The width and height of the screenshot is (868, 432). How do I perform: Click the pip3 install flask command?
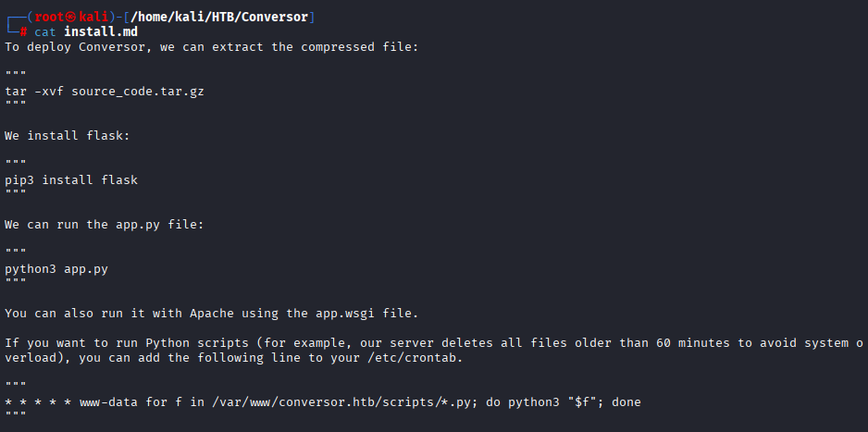click(71, 179)
